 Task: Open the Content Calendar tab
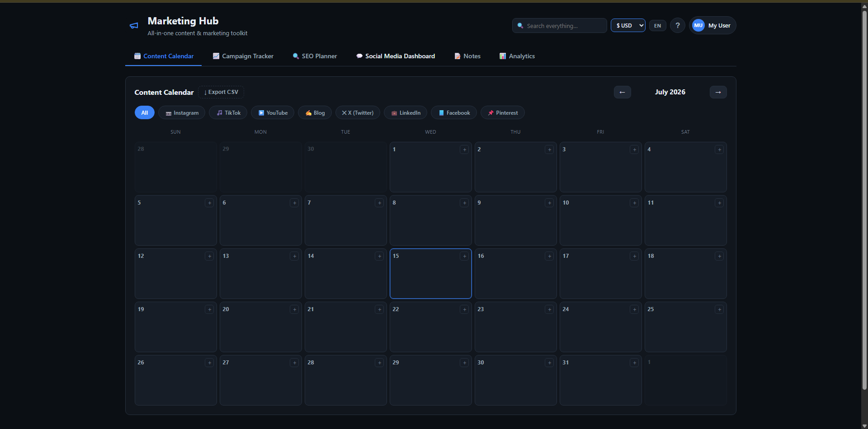pos(164,56)
